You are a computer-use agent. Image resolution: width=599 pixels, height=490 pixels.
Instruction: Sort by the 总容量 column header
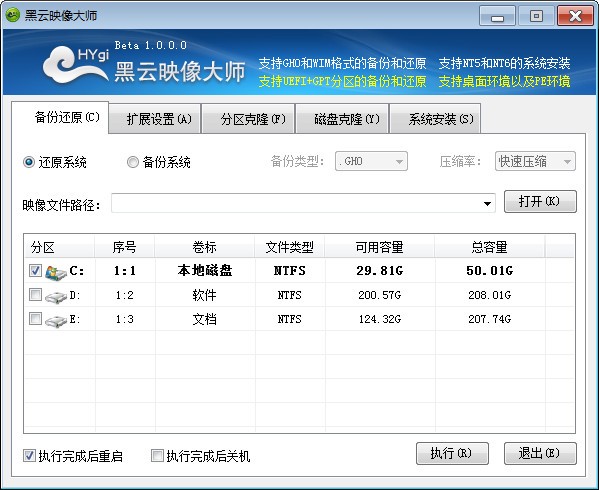(489, 247)
